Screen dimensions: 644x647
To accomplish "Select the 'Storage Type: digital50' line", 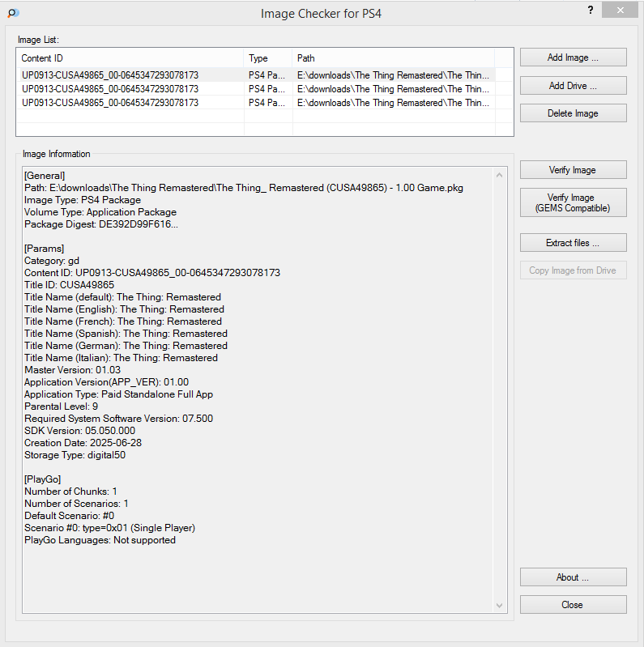I will pyautogui.click(x=75, y=455).
